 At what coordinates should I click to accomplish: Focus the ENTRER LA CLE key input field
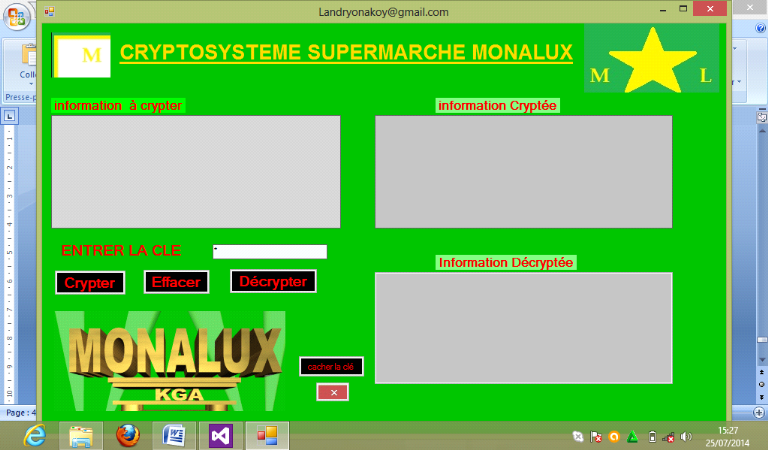(x=270, y=252)
